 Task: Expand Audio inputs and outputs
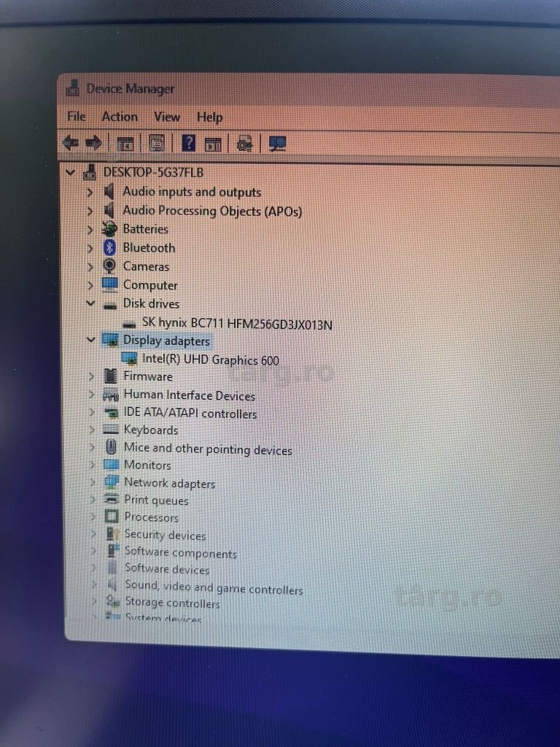point(90,192)
